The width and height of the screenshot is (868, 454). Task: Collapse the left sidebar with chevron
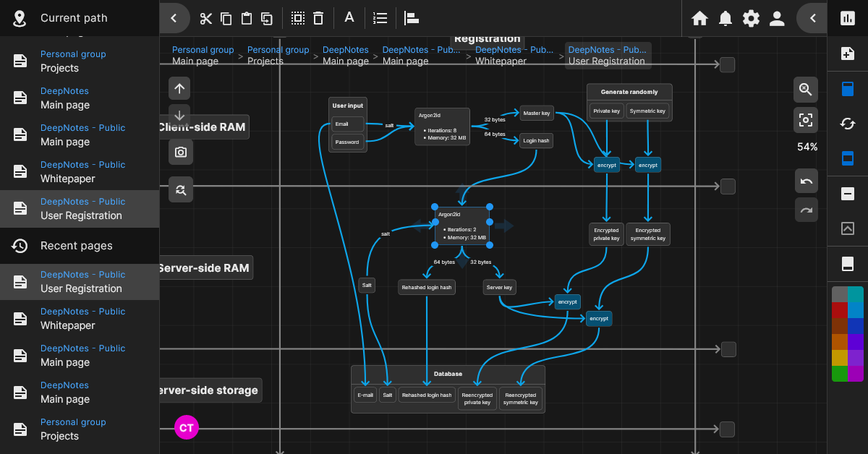click(x=174, y=18)
